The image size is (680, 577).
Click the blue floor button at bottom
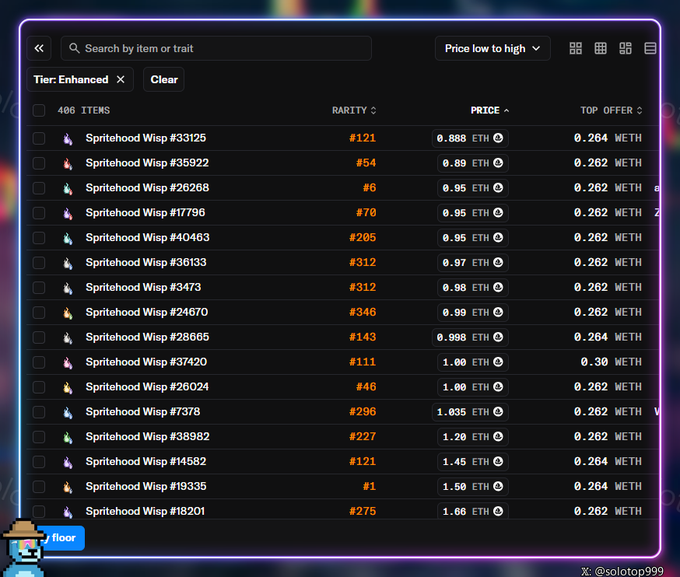pyautogui.click(x=62, y=538)
